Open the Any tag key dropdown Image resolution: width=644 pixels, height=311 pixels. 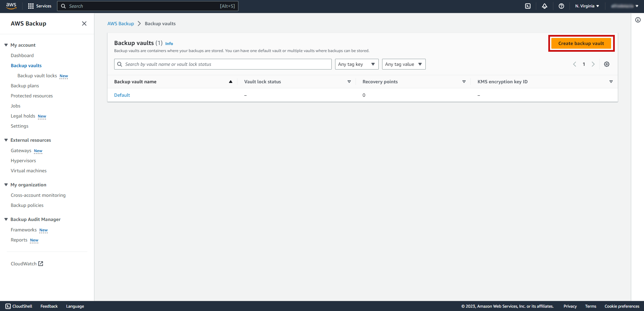(357, 64)
